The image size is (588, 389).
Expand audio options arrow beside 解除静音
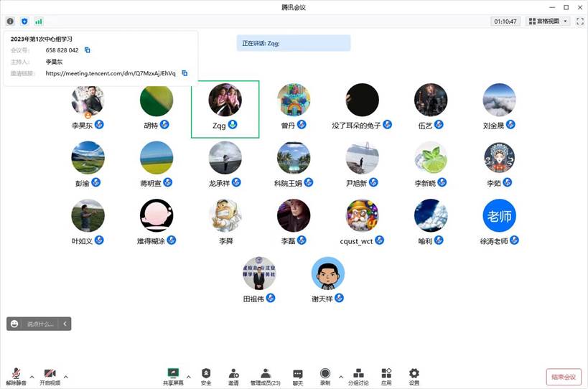[32, 376]
